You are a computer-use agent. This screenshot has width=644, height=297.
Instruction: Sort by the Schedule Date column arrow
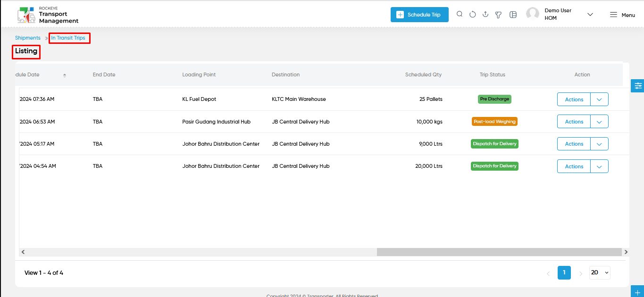[65, 75]
